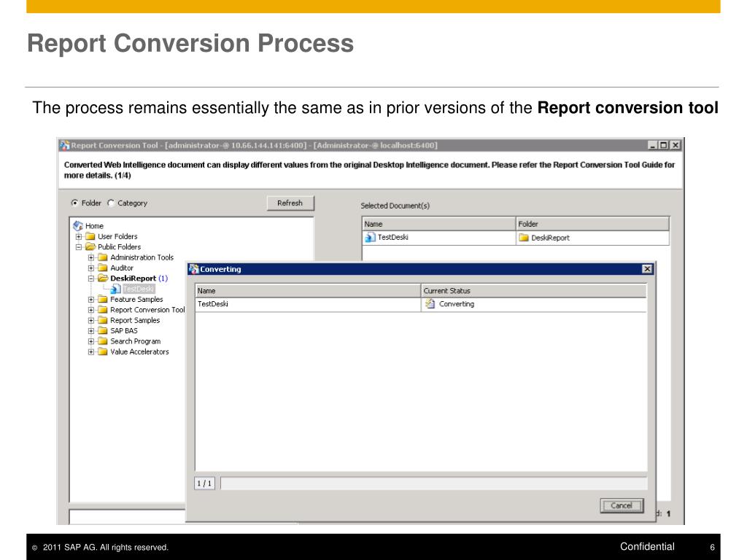This screenshot has width=747, height=560.
Task: Collapse the Public Folders node
Action: point(79,246)
